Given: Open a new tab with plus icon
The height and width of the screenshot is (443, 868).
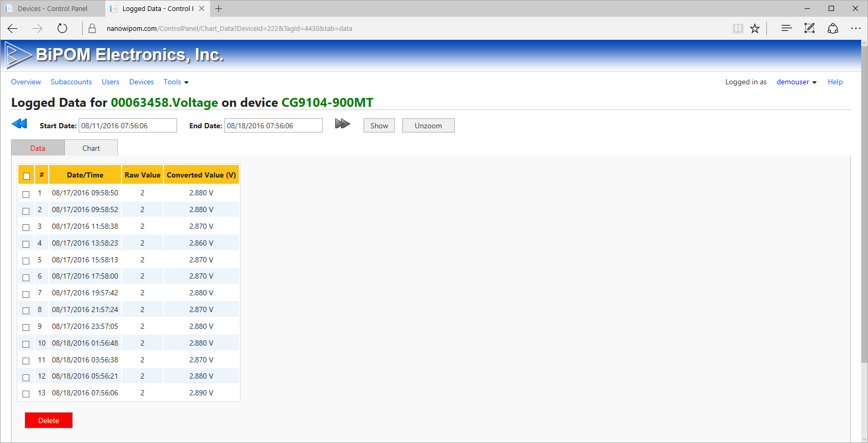Looking at the screenshot, I should [x=219, y=8].
